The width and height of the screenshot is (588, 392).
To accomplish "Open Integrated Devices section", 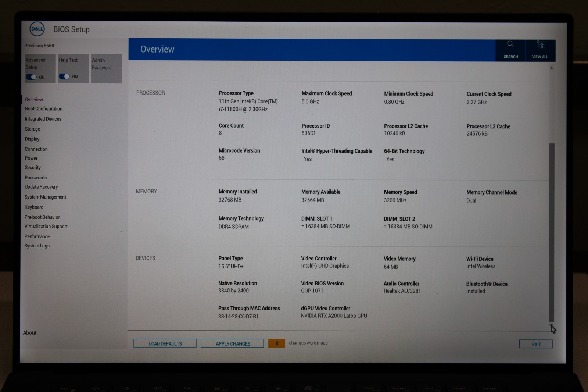I will (43, 119).
